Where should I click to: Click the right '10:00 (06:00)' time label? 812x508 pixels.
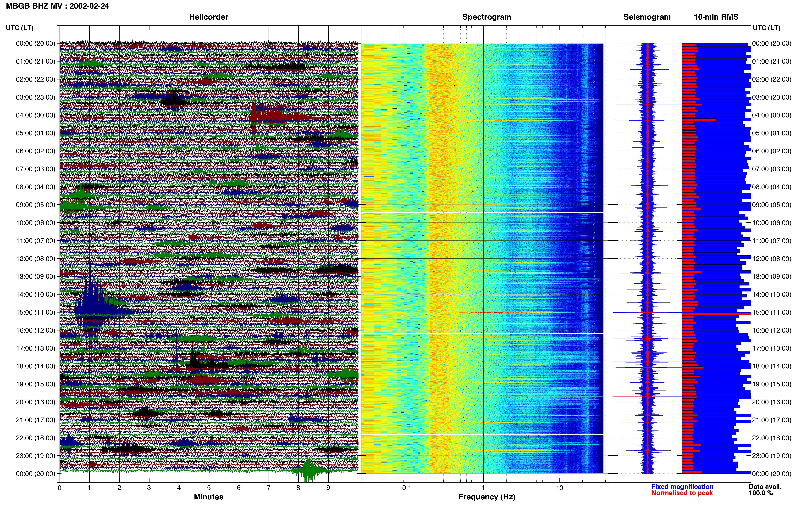(772, 223)
